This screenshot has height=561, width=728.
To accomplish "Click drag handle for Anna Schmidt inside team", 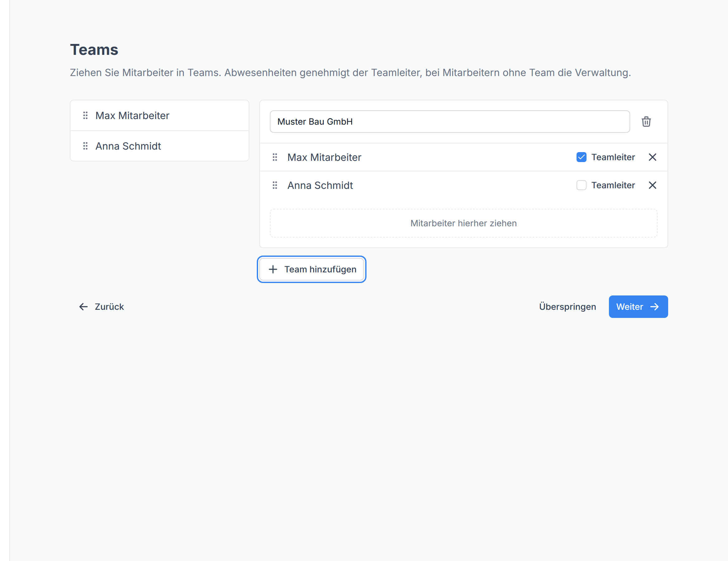I will [x=275, y=185].
